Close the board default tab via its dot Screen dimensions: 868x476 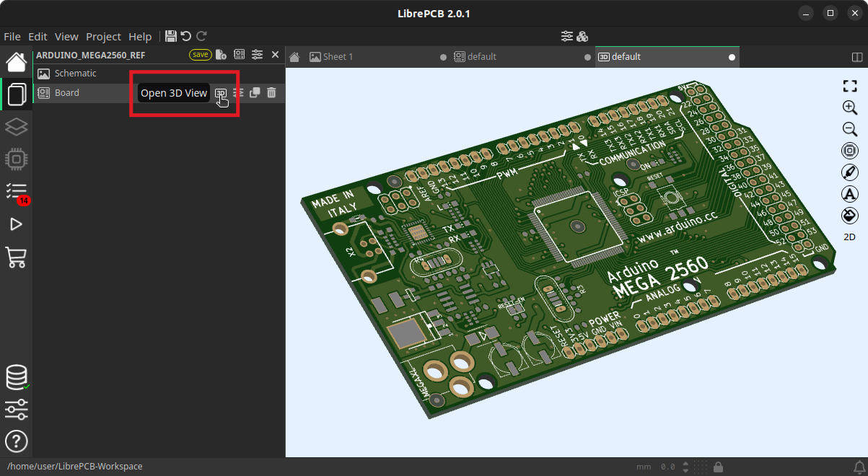tap(587, 57)
